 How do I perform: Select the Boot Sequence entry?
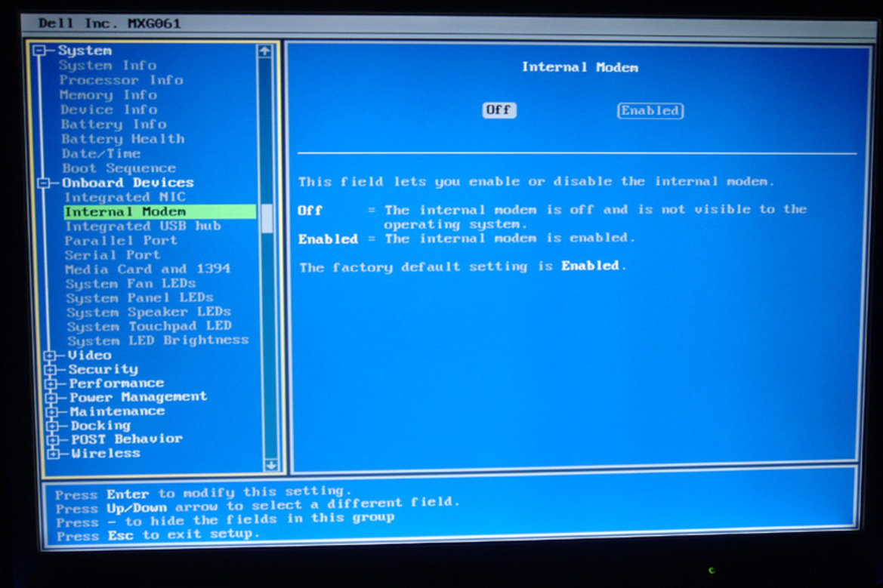click(x=119, y=168)
